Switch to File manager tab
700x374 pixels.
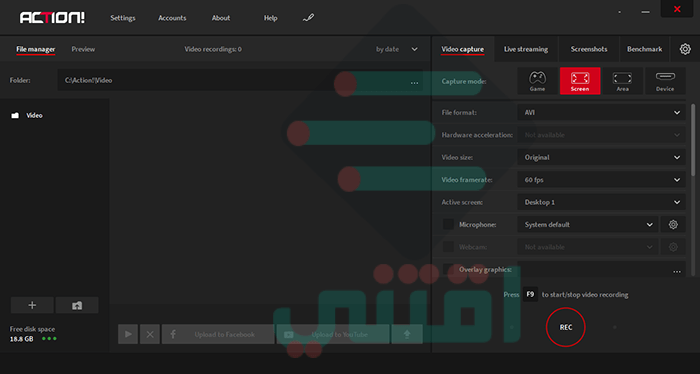36,49
